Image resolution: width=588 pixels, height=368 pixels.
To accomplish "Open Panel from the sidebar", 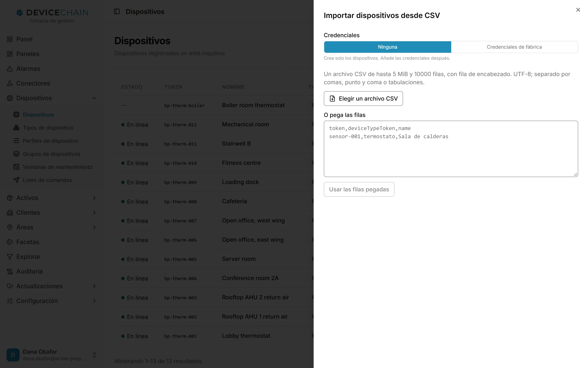I will 24,39.
